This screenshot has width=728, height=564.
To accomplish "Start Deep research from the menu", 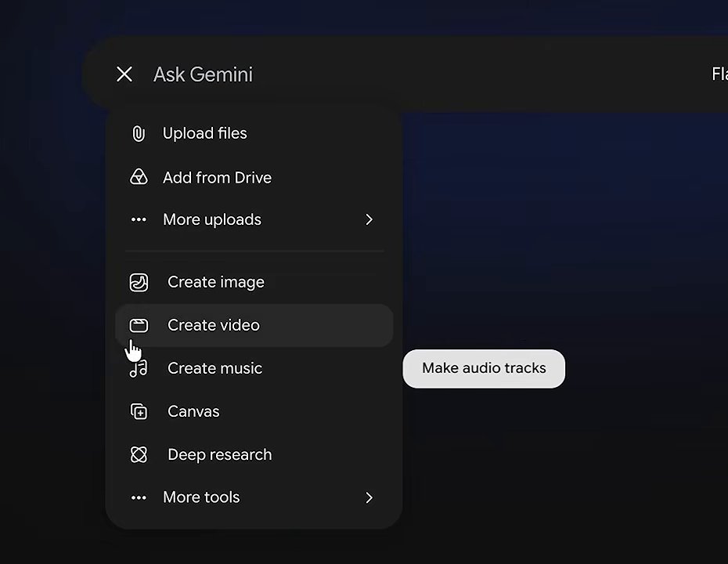I will (220, 454).
